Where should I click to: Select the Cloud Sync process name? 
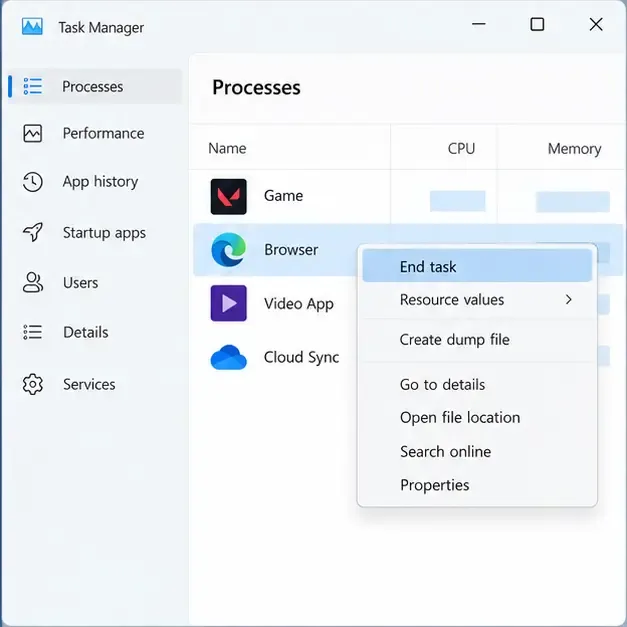[x=302, y=357]
